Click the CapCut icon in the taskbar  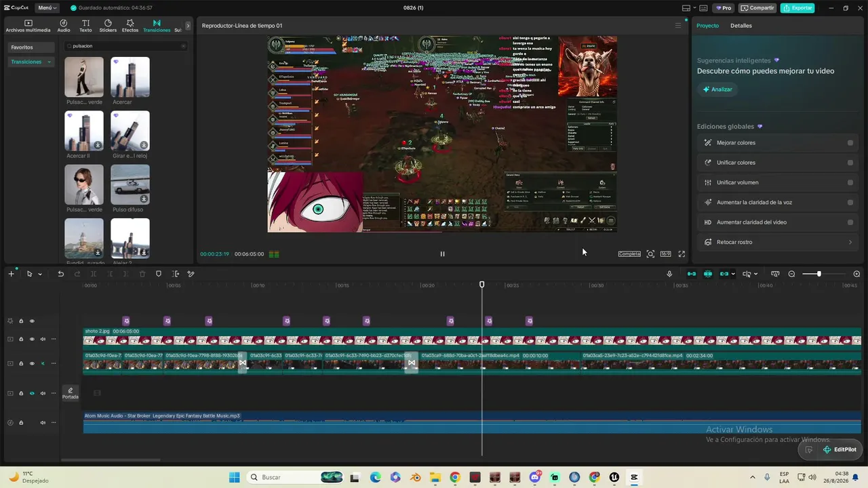point(634,477)
